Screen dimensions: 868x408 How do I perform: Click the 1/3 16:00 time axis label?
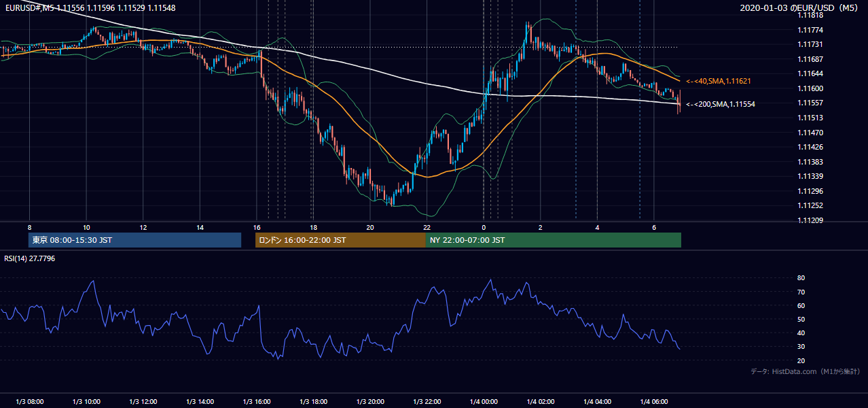(256, 401)
